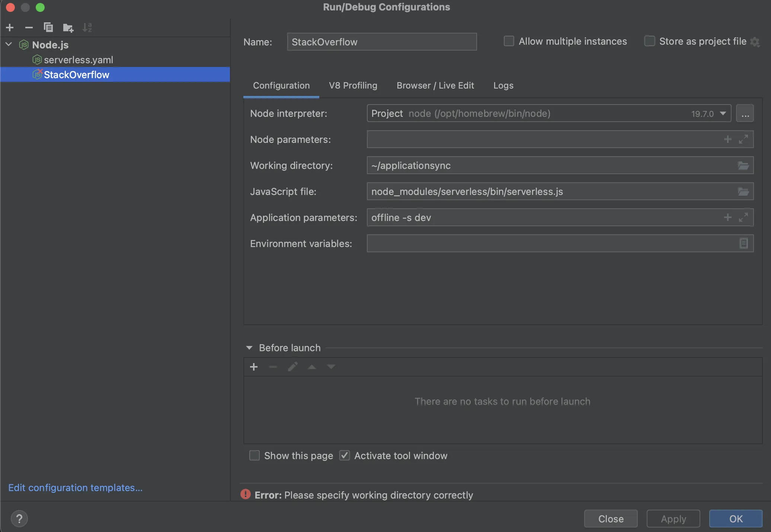Add a Before launch task

(x=254, y=367)
